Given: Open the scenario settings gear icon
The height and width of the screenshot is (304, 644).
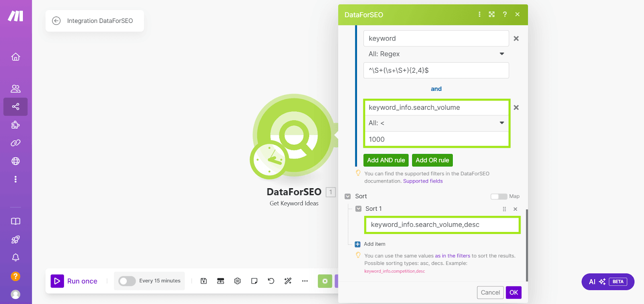Looking at the screenshot, I should click(x=237, y=281).
